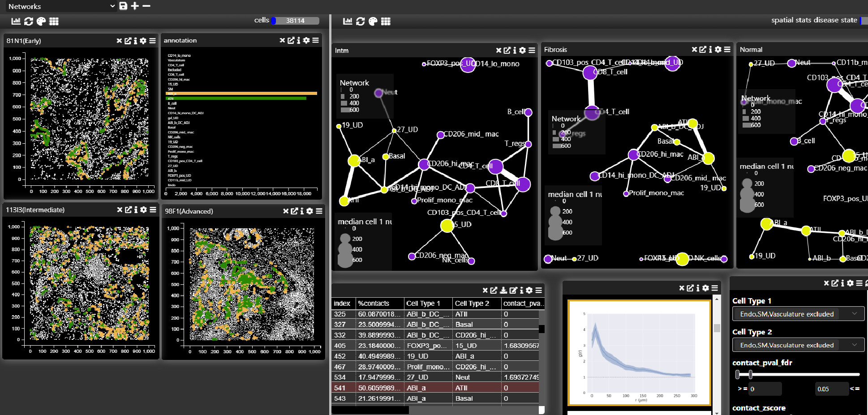The image size is (868, 415).
Task: Open the data grid view icon
Action: (x=55, y=21)
